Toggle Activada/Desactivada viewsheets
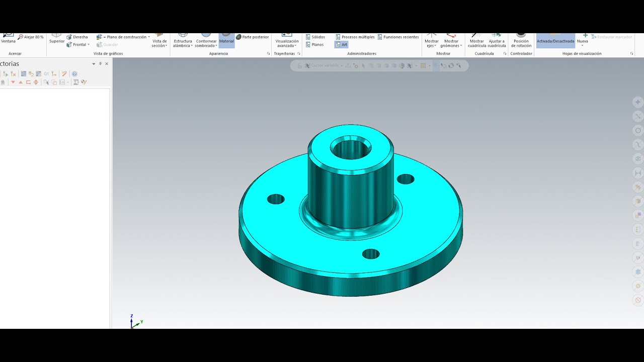 pyautogui.click(x=555, y=40)
